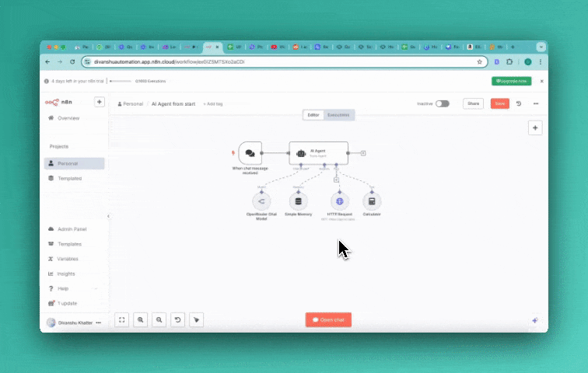The height and width of the screenshot is (373, 588).
Task: Click Upgrade now in the trial banner
Action: (512, 81)
